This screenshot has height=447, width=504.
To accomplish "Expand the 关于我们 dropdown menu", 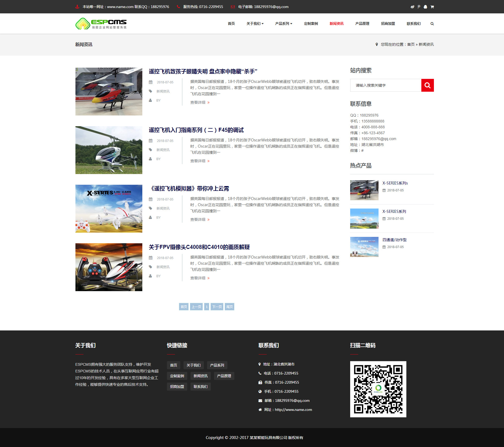I will [x=255, y=24].
